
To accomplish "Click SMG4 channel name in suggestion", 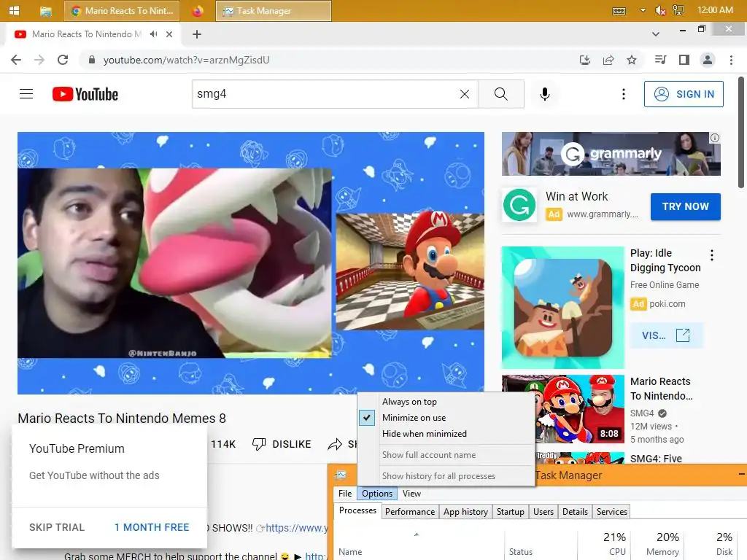I will click(x=642, y=413).
